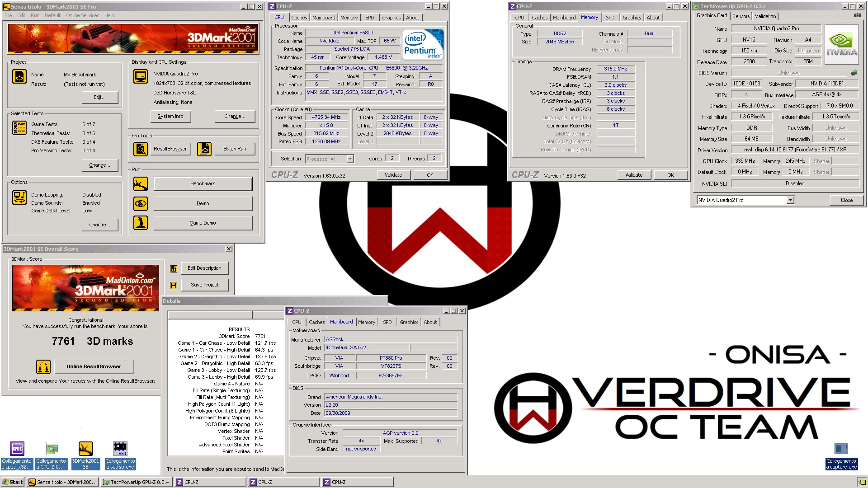This screenshot has height=488, width=868.
Task: Click Close in GPU-Z
Action: (x=847, y=200)
